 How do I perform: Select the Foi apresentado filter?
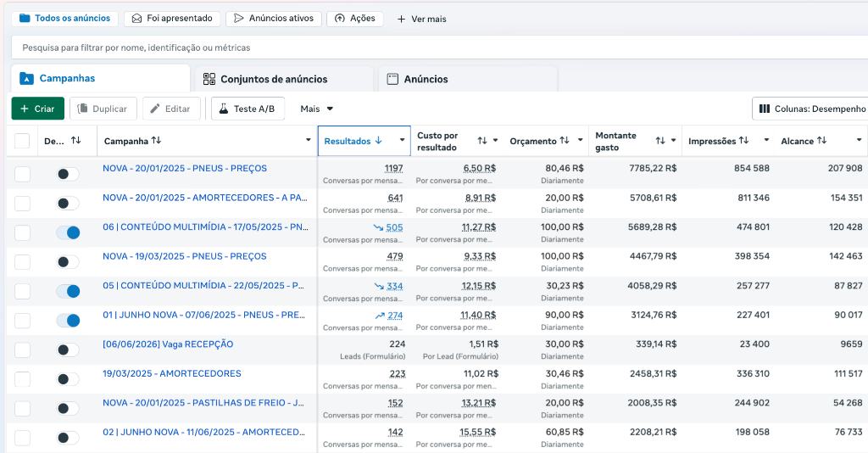[x=172, y=19]
